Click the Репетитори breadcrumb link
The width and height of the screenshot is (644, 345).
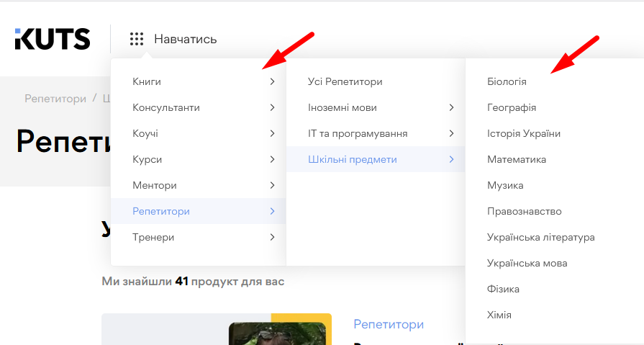point(55,99)
